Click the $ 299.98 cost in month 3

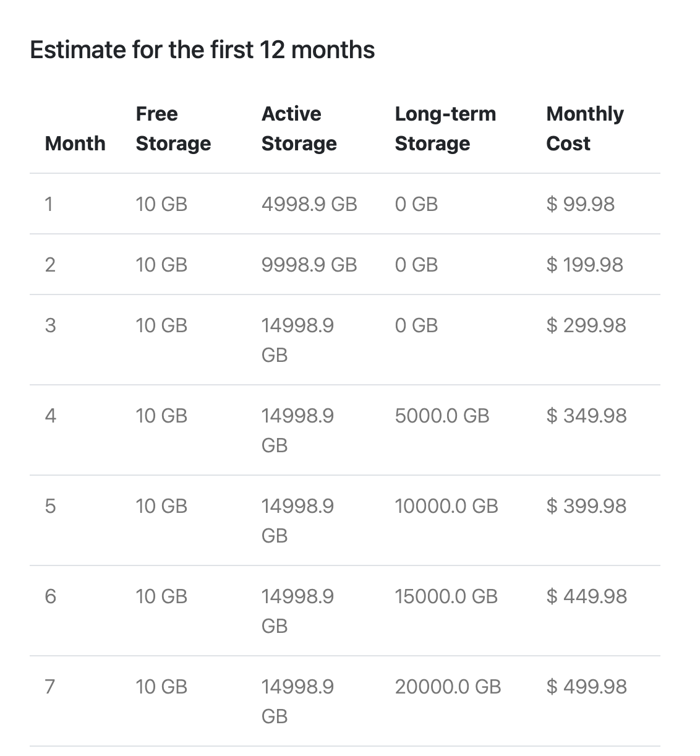pyautogui.click(x=586, y=325)
